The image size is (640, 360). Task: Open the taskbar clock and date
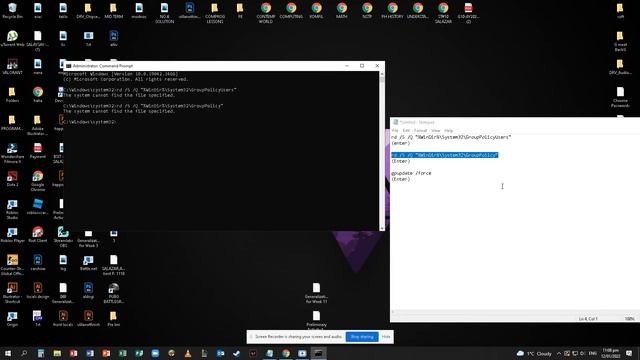[610, 353]
